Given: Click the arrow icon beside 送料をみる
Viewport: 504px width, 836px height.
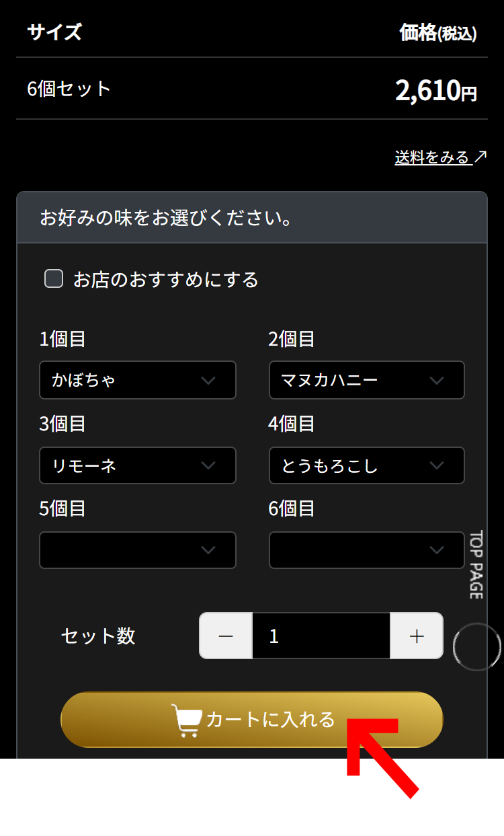Looking at the screenshot, I should point(480,157).
